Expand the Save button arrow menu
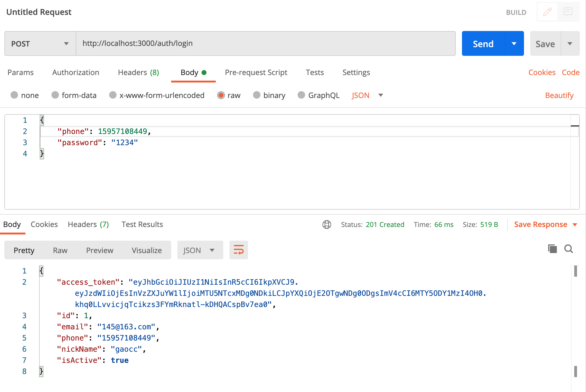 click(x=570, y=43)
